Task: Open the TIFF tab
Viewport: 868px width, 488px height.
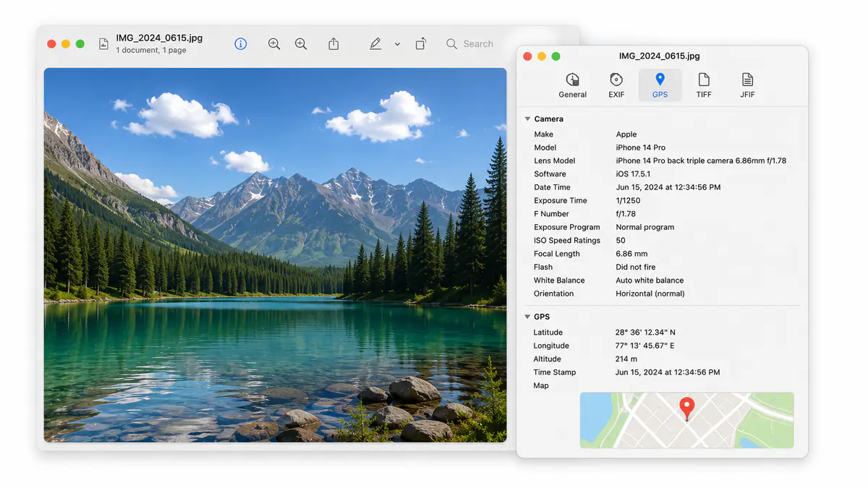Action: pos(704,85)
